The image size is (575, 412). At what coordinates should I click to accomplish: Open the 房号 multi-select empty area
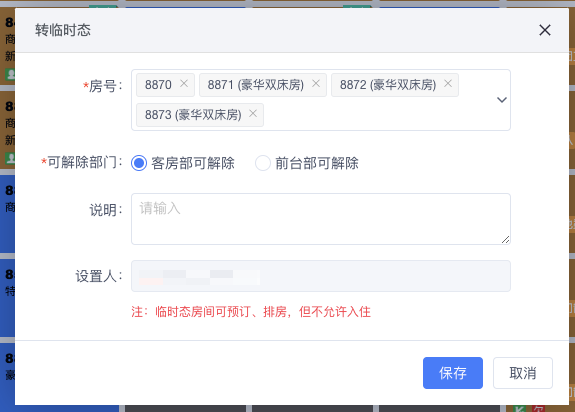[378, 115]
